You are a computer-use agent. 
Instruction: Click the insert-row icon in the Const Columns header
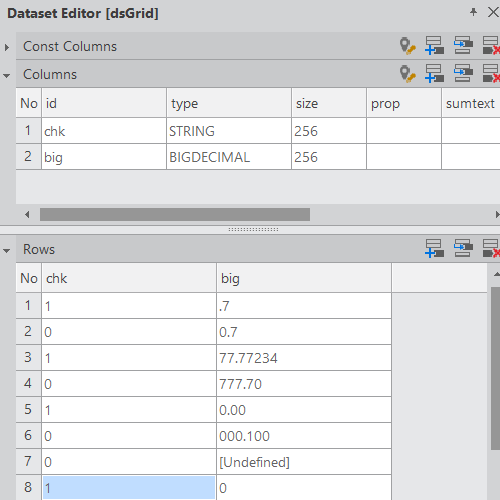[463, 46]
